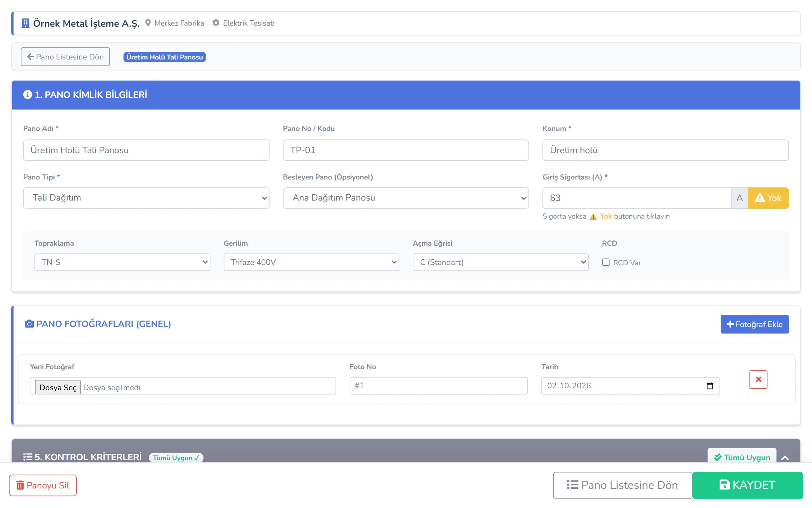Click the gear icon before Elektrik Tesisatı
Viewport: 812px width, 508px height.
pos(216,23)
